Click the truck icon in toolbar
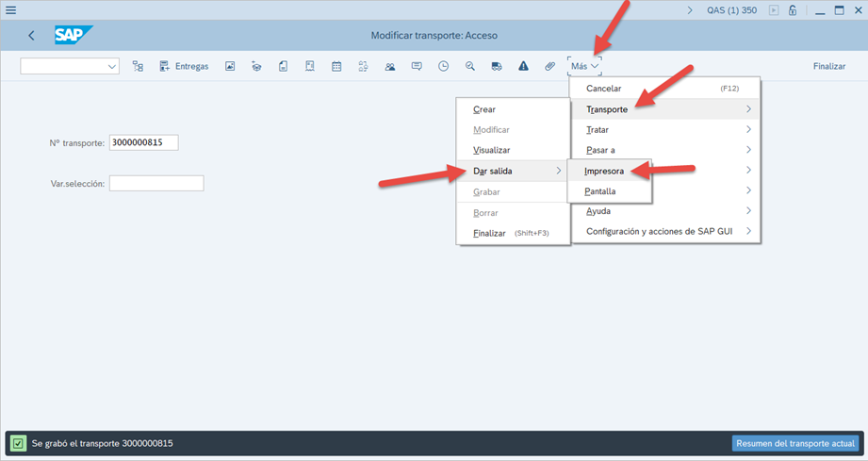 click(x=496, y=66)
